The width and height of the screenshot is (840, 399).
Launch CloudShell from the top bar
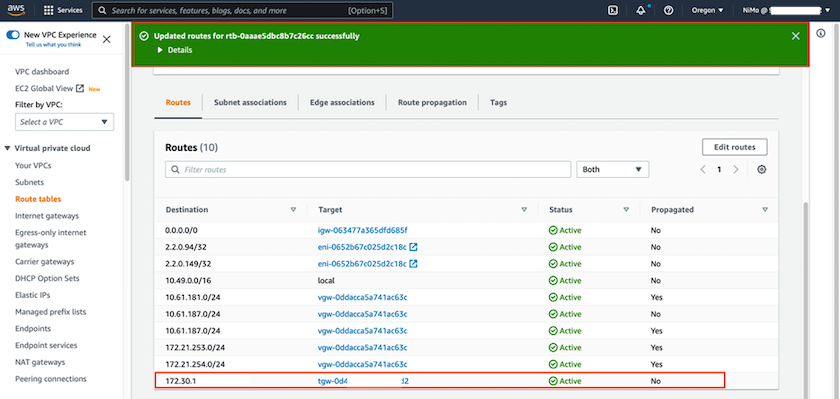coord(613,10)
